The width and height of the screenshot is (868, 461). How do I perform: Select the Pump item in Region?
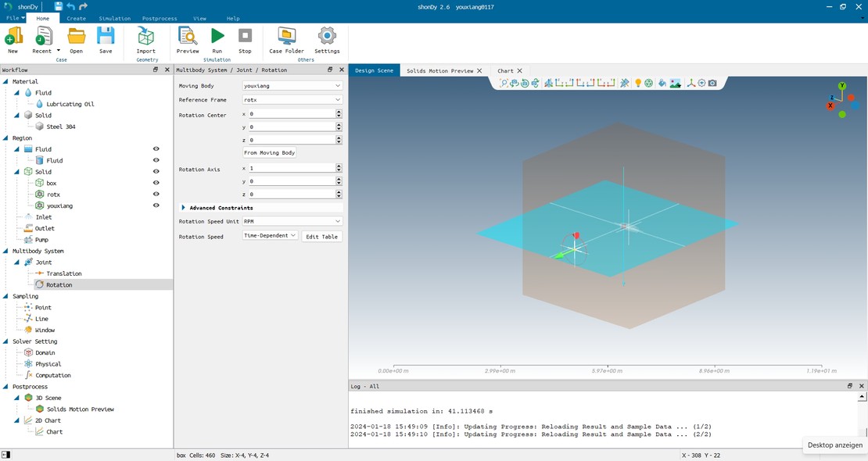click(x=41, y=240)
